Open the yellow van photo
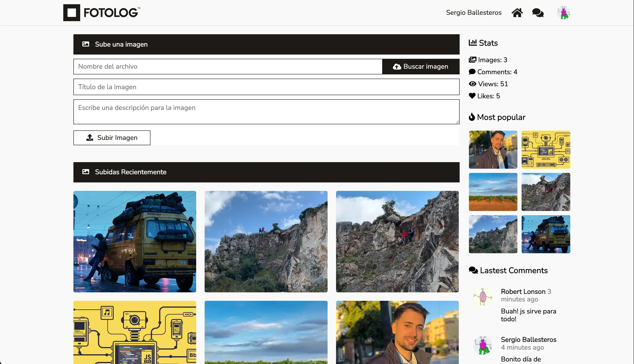The image size is (634, 364). tap(135, 241)
